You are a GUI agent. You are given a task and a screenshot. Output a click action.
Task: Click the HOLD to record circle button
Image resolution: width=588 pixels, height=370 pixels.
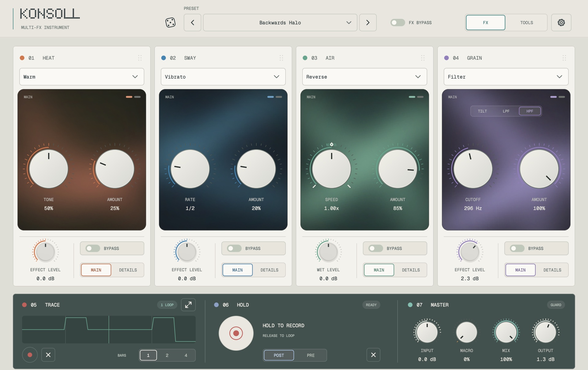236,333
